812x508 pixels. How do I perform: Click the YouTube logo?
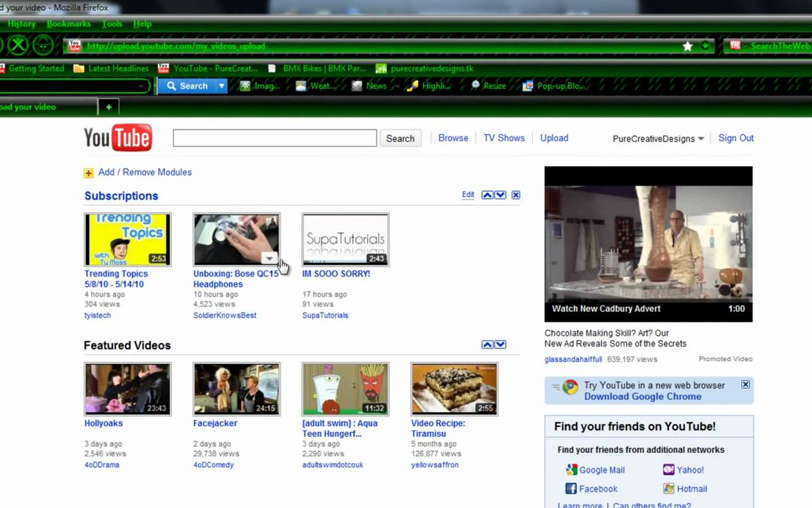pos(118,138)
